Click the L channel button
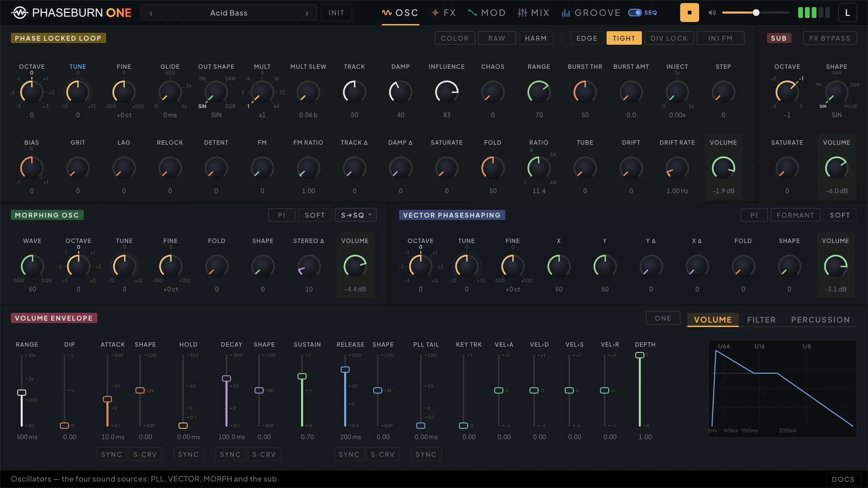Viewport: 868px width, 488px height. pyautogui.click(x=847, y=13)
